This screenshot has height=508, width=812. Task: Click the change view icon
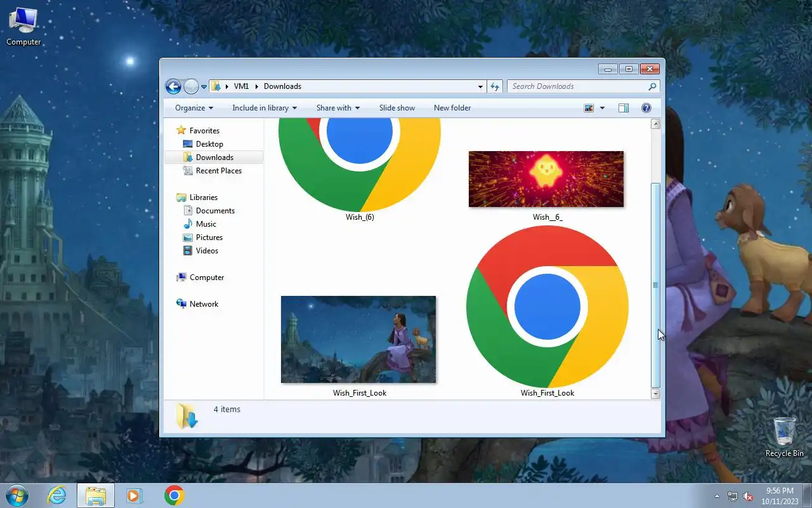pyautogui.click(x=589, y=108)
